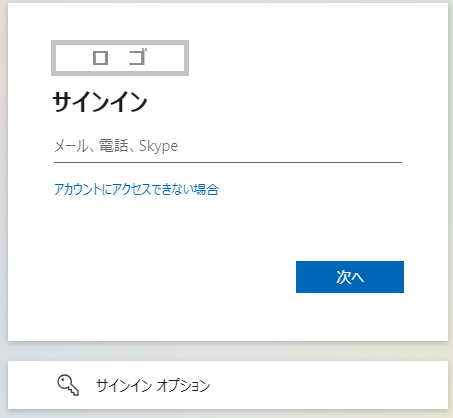Click the key icon beside サインイン オプション

68,385
